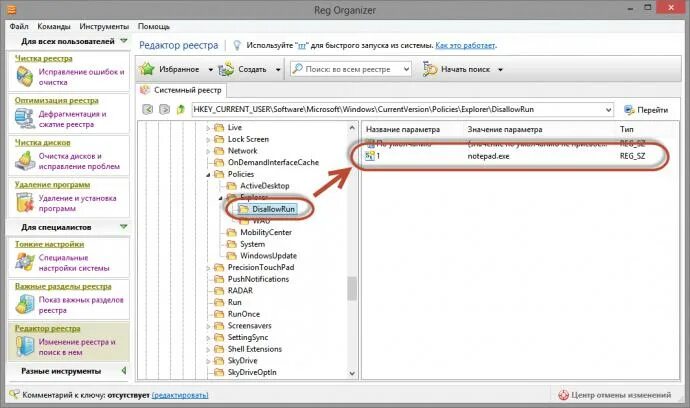This screenshot has height=408, width=690.
Task: Collapse the Для всех пользователей section
Action: (124, 41)
